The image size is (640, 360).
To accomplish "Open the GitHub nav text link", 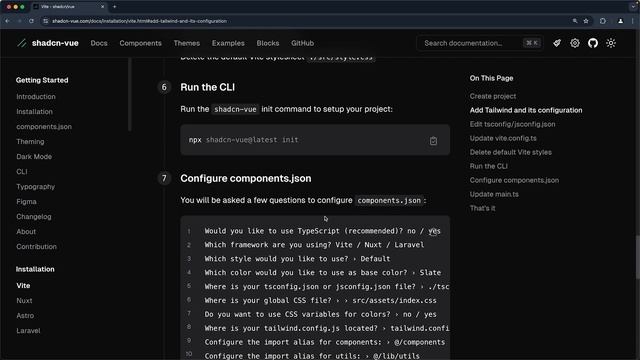I will click(302, 43).
